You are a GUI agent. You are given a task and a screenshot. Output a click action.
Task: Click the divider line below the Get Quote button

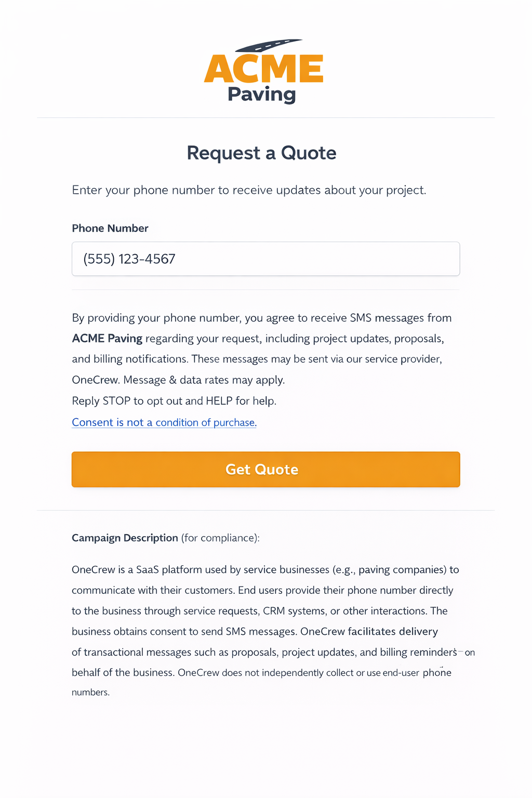(265, 510)
